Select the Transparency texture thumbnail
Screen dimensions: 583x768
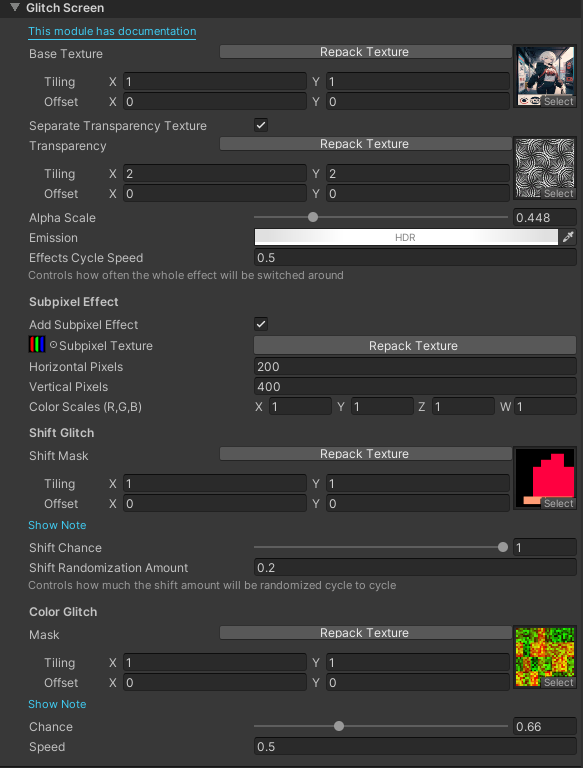[x=545, y=168]
